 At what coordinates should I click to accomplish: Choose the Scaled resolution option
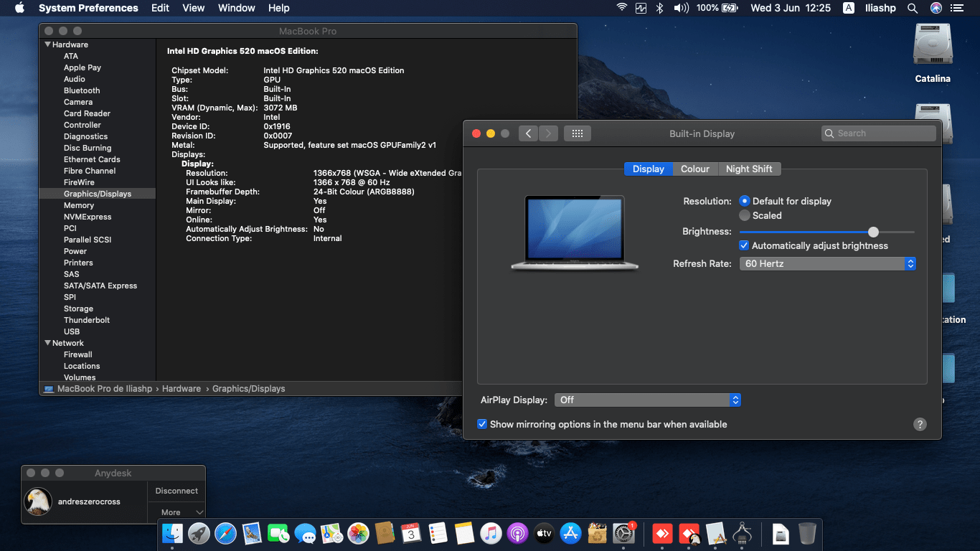click(745, 215)
